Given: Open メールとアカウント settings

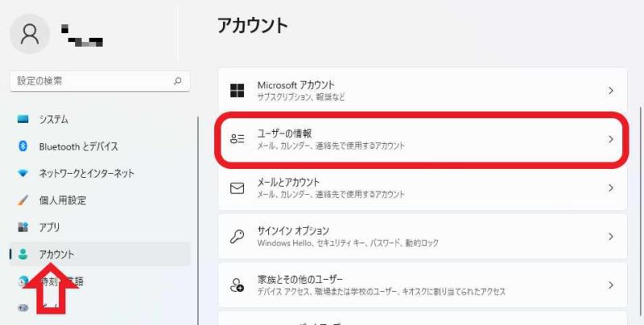Looking at the screenshot, I should [x=423, y=188].
